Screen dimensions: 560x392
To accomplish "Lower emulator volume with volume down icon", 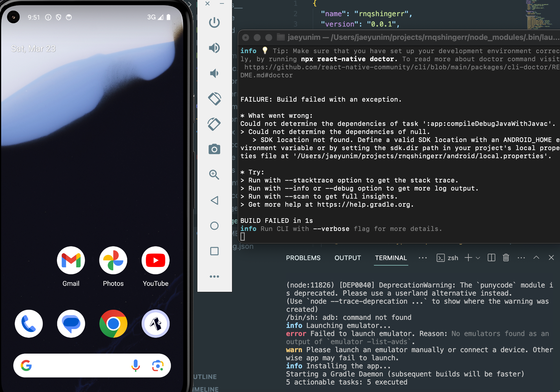I will pos(214,73).
